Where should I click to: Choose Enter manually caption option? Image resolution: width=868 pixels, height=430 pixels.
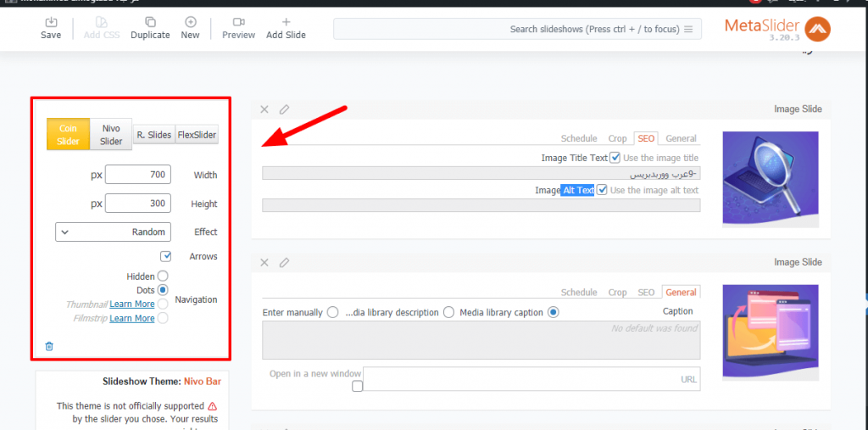(x=332, y=312)
